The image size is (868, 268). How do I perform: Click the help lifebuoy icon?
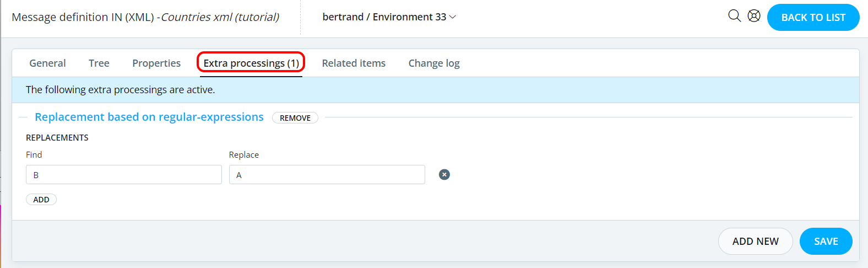pyautogui.click(x=754, y=16)
